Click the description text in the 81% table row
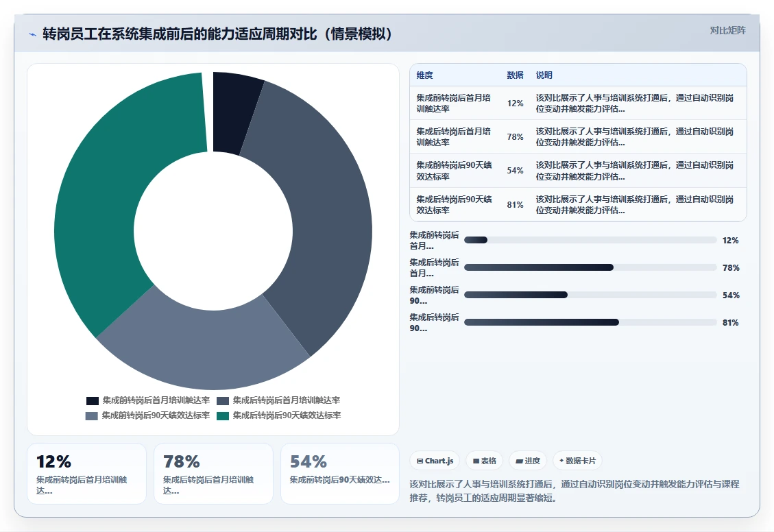Screen dimensions: 774x532 635,205
